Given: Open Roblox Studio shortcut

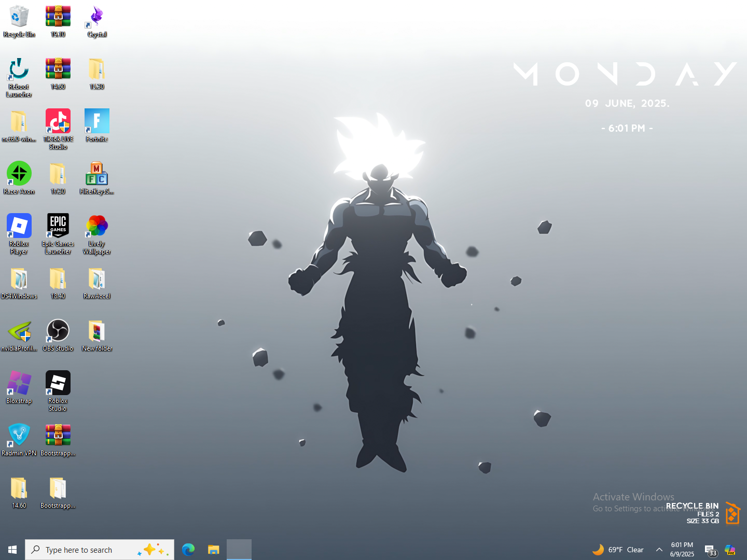Looking at the screenshot, I should pyautogui.click(x=58, y=392).
